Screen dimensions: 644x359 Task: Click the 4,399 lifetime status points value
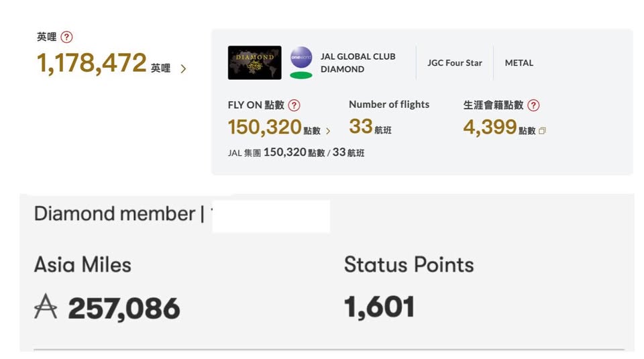[x=490, y=127]
